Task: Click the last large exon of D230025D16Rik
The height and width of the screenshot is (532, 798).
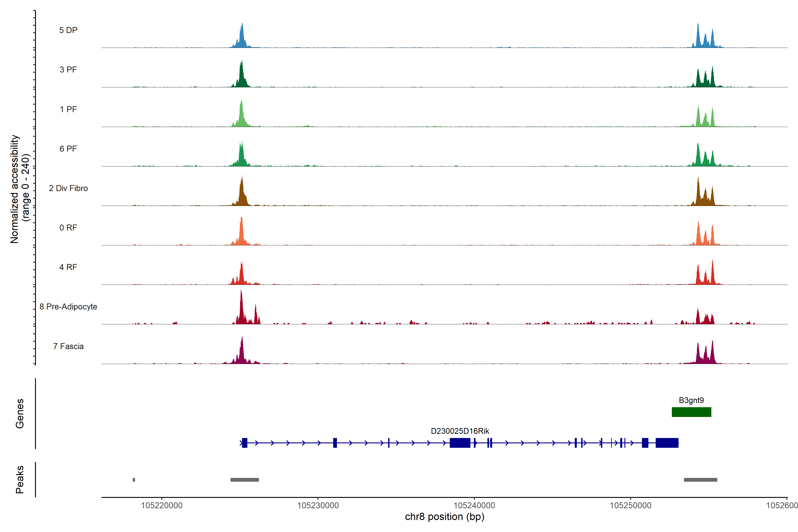Action: 667,443
